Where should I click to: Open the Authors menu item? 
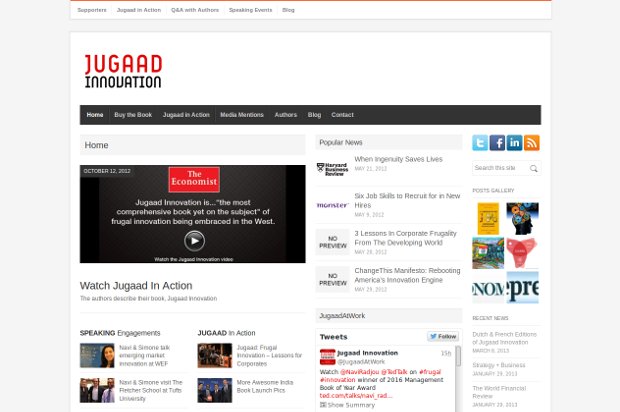click(x=286, y=115)
